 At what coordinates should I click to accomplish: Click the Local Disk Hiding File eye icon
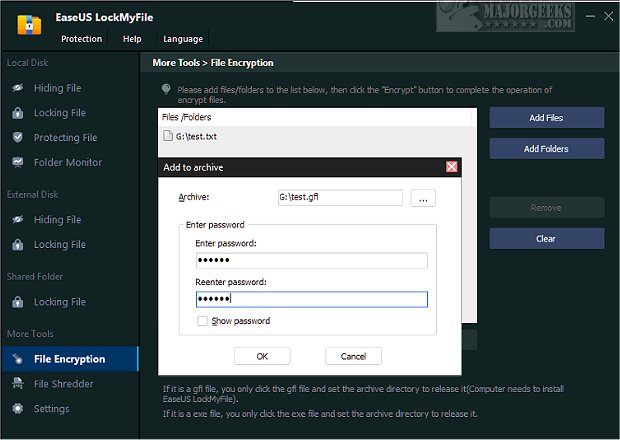click(18, 88)
